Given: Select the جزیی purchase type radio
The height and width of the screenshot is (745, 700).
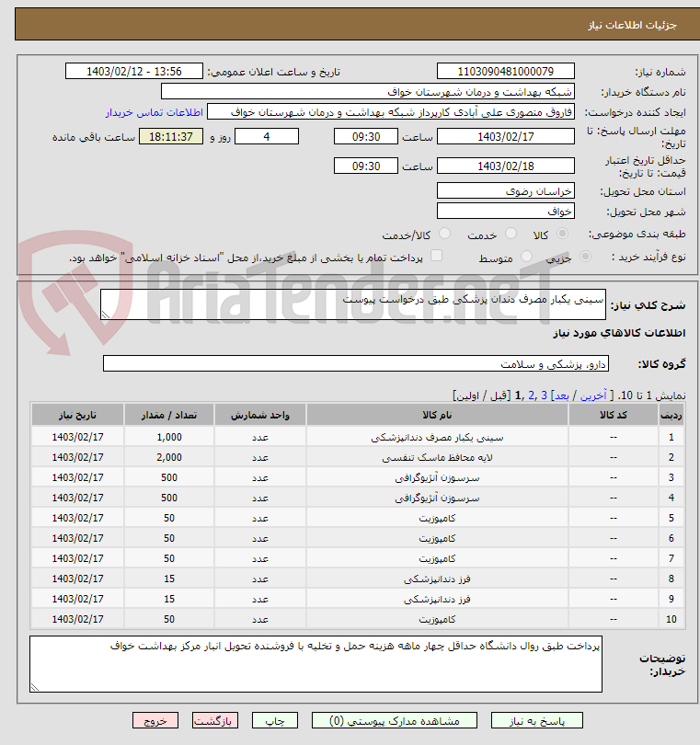Looking at the screenshot, I should pos(585,256).
